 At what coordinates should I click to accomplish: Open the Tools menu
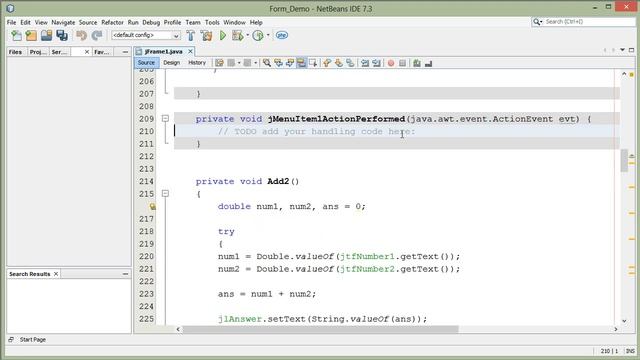click(x=212, y=22)
